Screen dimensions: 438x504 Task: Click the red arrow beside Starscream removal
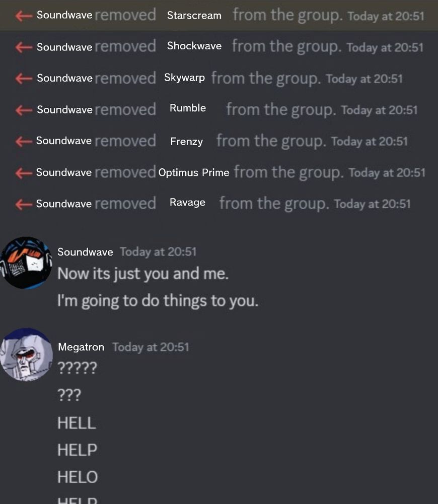click(24, 16)
